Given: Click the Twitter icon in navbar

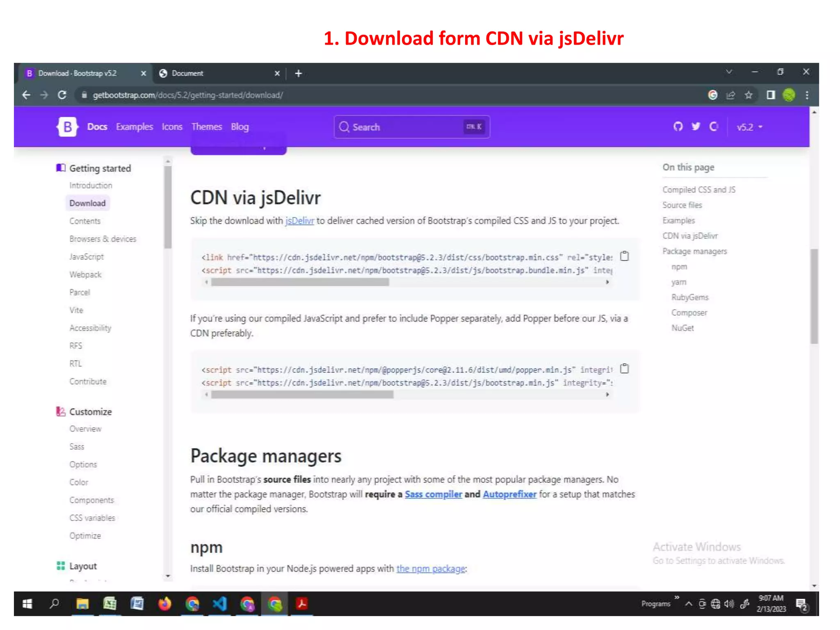Looking at the screenshot, I should pyautogui.click(x=696, y=127).
